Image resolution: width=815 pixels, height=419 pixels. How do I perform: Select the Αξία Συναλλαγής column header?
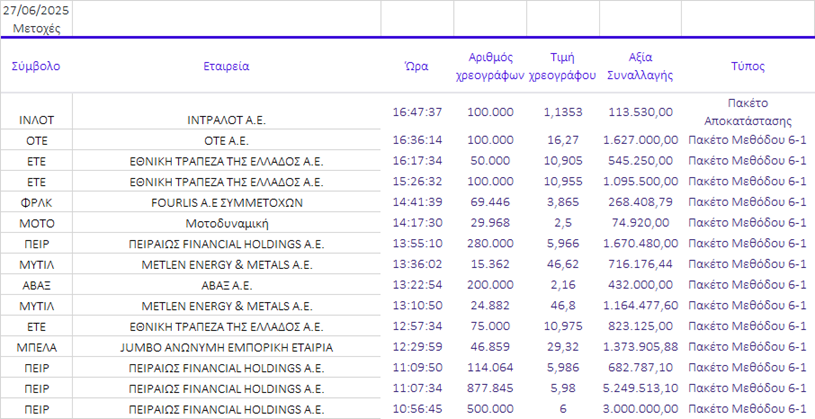pyautogui.click(x=640, y=66)
